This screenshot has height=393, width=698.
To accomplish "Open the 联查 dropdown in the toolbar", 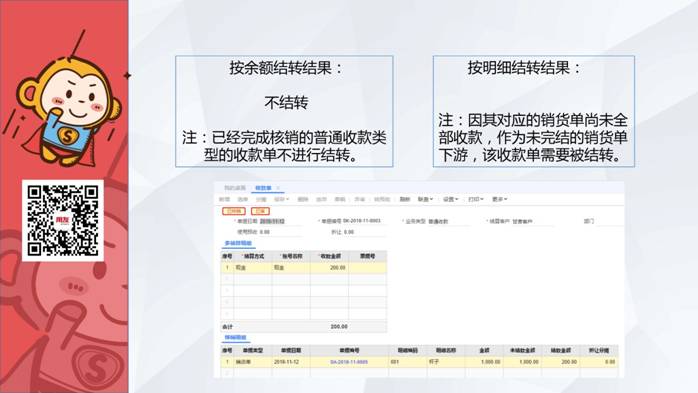I will [425, 199].
